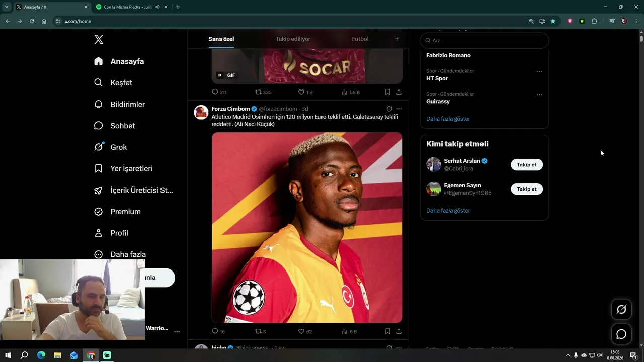Viewport: 644px width, 362px height.
Task: View analytics of the 58 B views post
Action: 351,92
